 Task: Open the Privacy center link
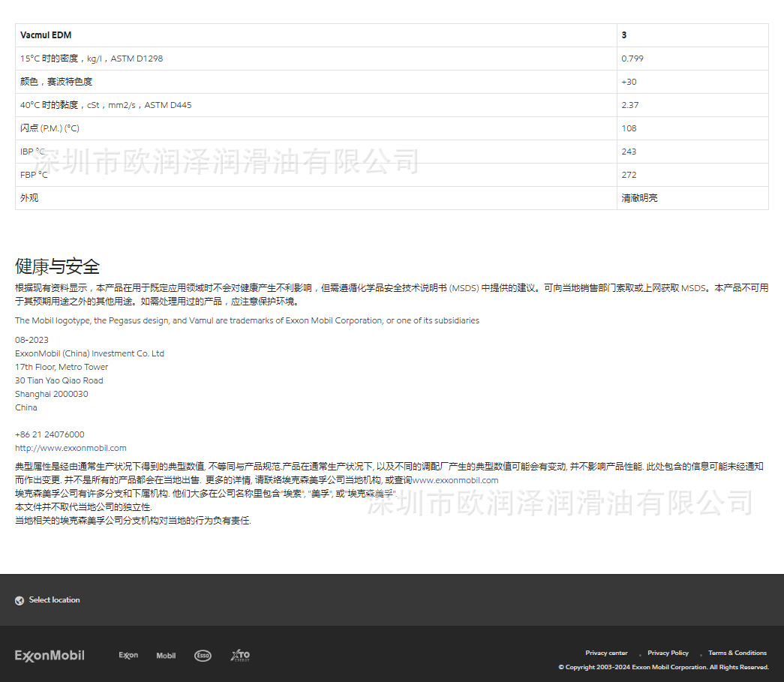tap(606, 653)
